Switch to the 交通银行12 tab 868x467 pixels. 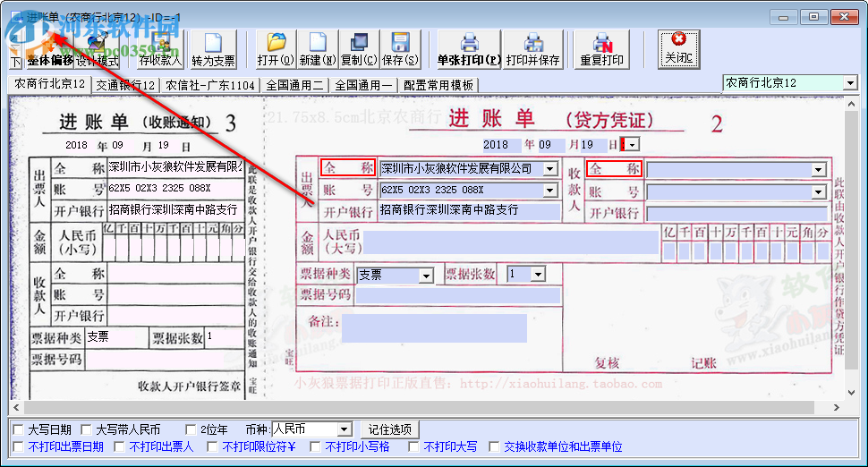[x=125, y=85]
